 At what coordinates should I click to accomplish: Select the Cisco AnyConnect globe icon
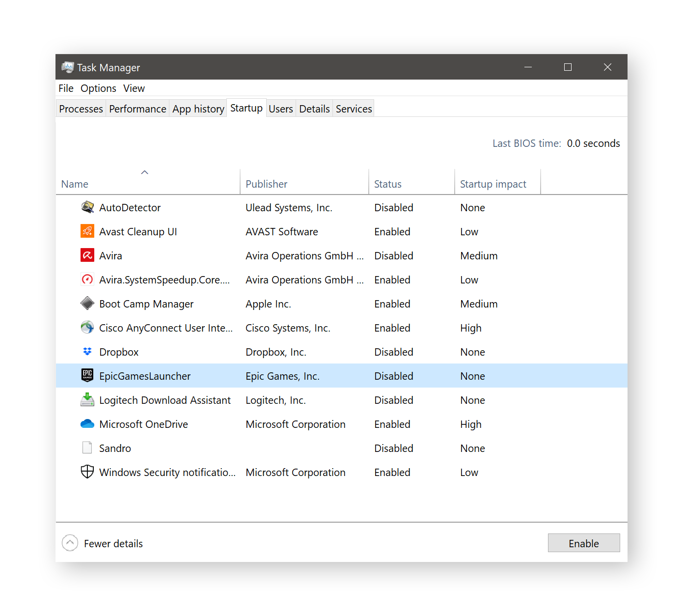click(87, 327)
